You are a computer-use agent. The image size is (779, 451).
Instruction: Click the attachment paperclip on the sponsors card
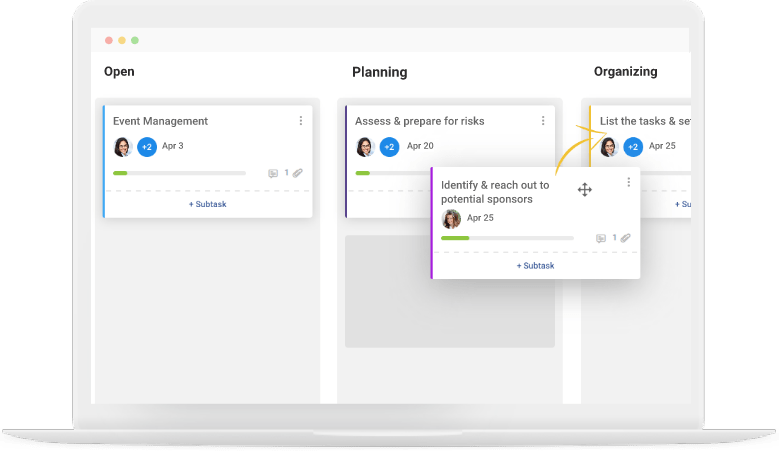coord(625,238)
